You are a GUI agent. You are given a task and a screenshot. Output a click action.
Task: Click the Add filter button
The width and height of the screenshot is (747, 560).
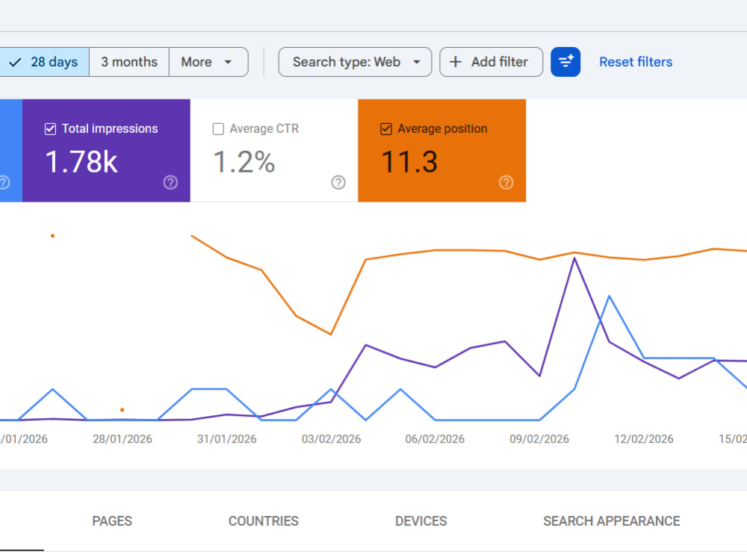point(492,62)
